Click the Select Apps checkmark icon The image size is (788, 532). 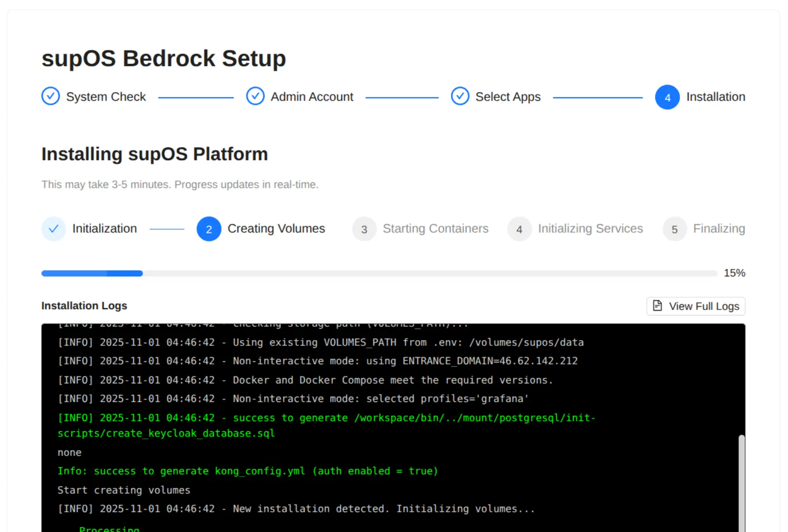tap(460, 96)
